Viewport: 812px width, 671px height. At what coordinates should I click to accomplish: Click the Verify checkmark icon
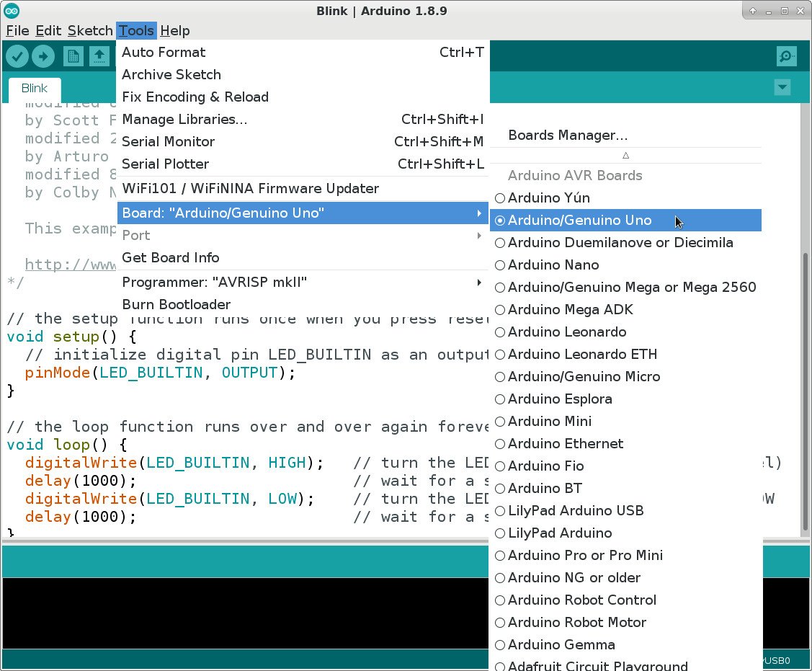point(17,56)
